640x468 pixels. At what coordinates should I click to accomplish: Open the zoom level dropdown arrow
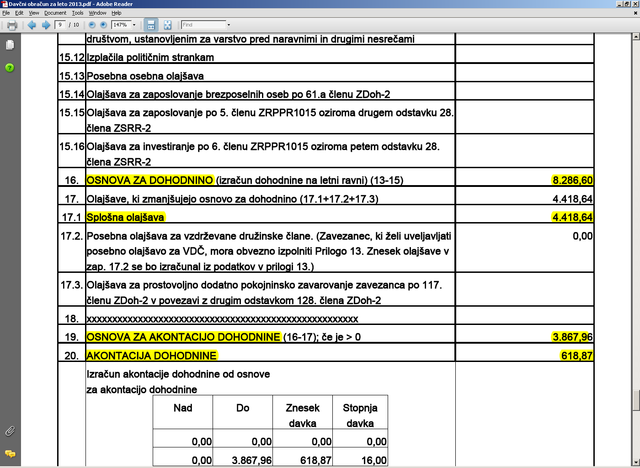tap(134, 25)
